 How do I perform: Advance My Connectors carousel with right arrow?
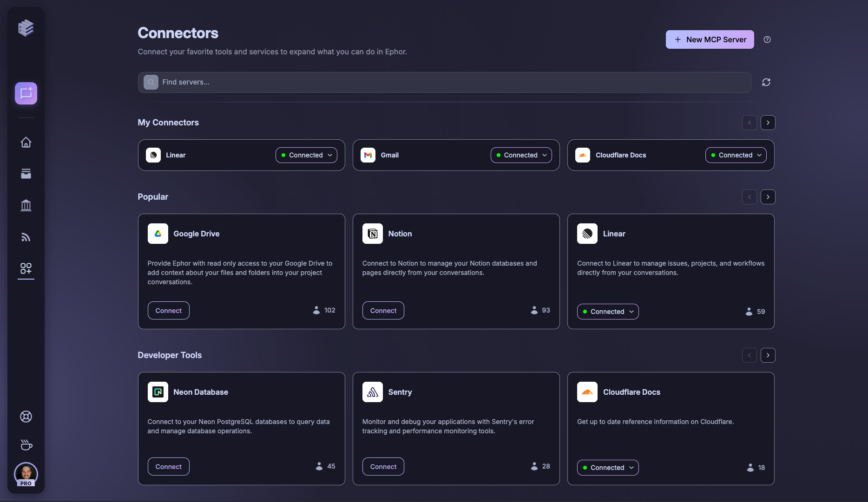coord(768,123)
